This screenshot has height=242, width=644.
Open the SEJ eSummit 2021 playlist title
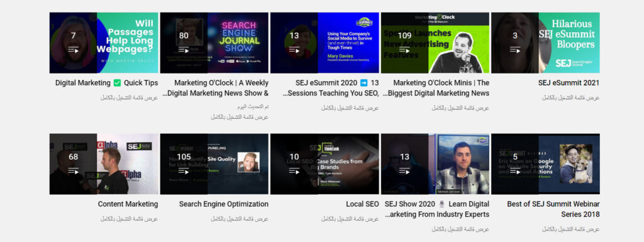tap(569, 83)
